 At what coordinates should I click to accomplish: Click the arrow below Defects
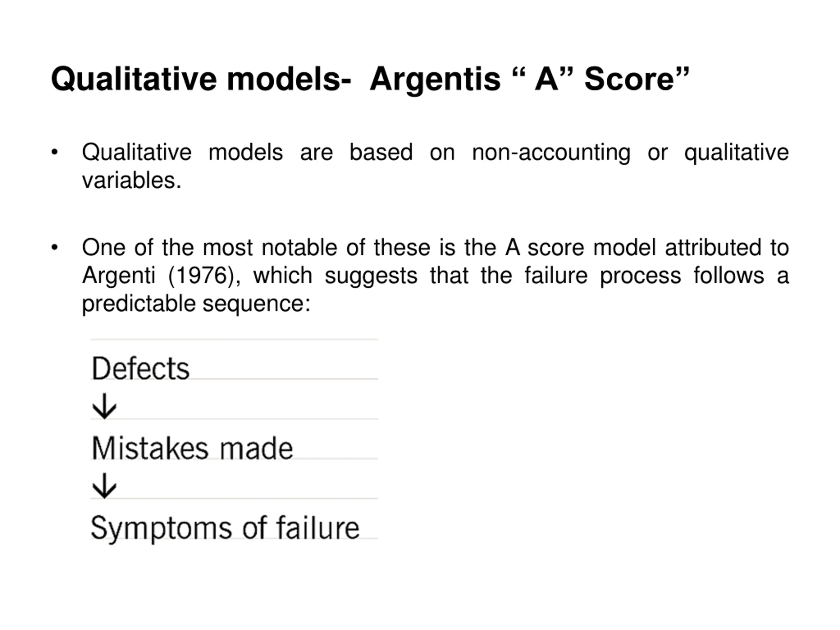pos(104,406)
